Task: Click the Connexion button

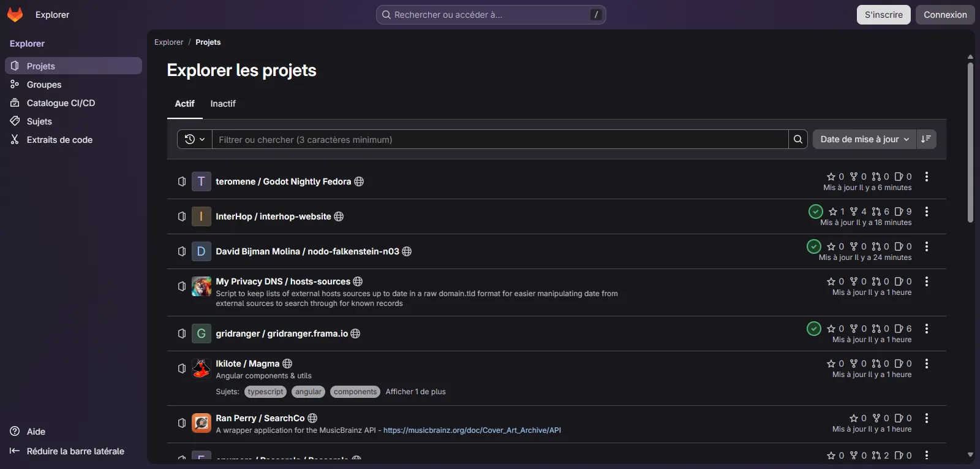Action: tap(945, 15)
